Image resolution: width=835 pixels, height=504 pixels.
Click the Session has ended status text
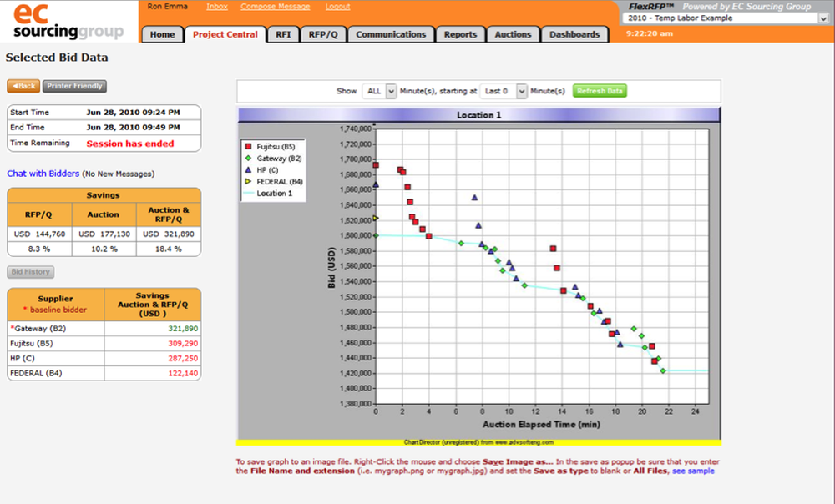pos(130,144)
